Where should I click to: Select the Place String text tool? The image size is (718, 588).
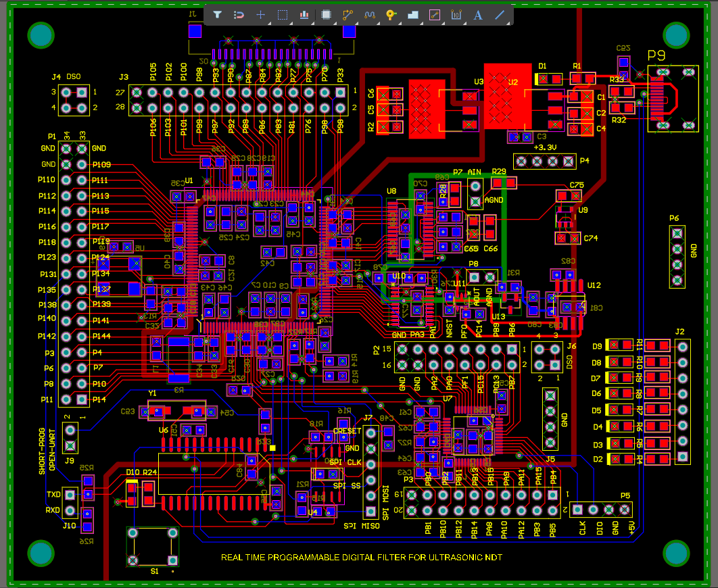click(478, 14)
